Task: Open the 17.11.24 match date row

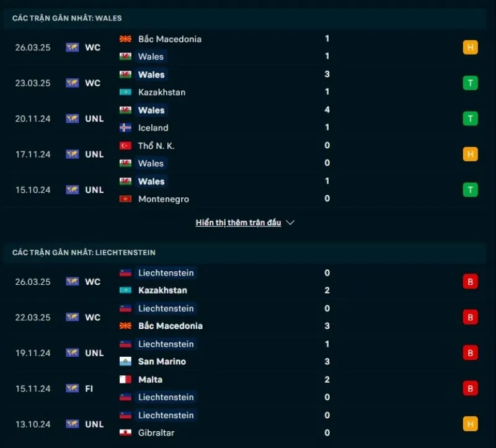Action: pos(33,155)
